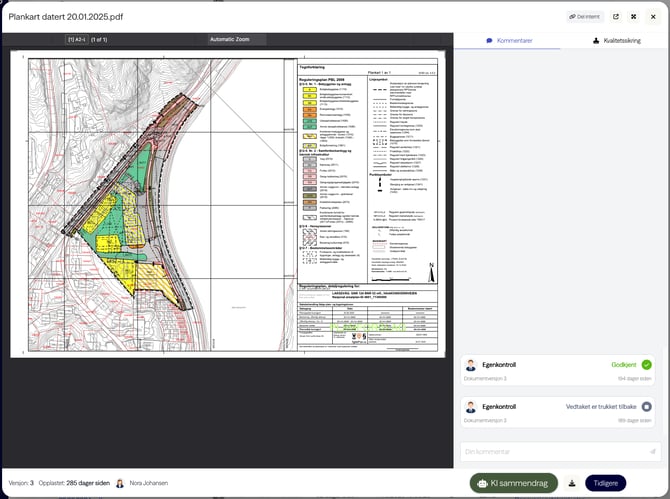Open document in new window icon
The height and width of the screenshot is (499, 670).
[616, 17]
